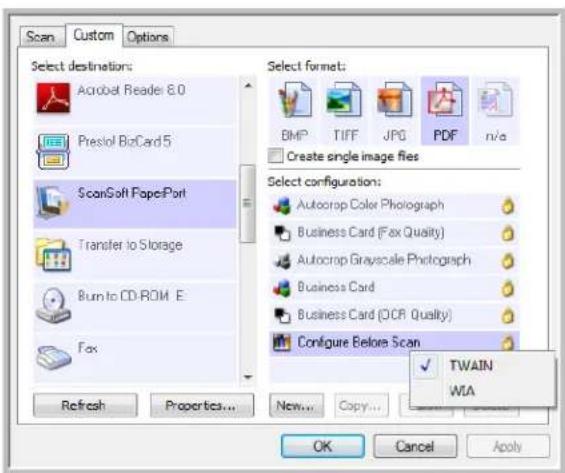565x473 pixels.
Task: Select the Burn to CD-ROM disc icon
Action: pos(53,305)
